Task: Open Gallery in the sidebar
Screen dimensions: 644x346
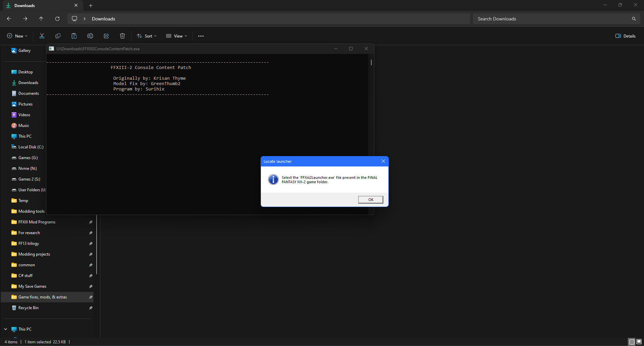Action: click(24, 51)
